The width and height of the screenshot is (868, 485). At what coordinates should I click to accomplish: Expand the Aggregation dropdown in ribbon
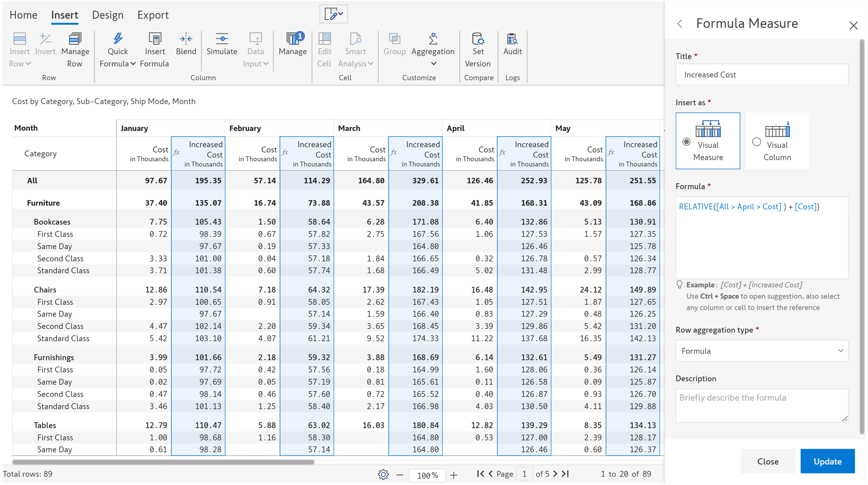[x=433, y=64]
